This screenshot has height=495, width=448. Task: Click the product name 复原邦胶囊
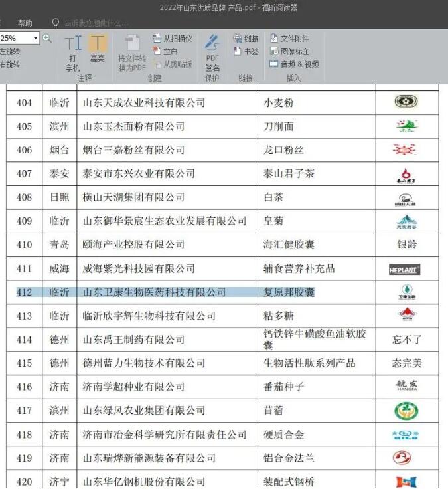click(x=289, y=292)
